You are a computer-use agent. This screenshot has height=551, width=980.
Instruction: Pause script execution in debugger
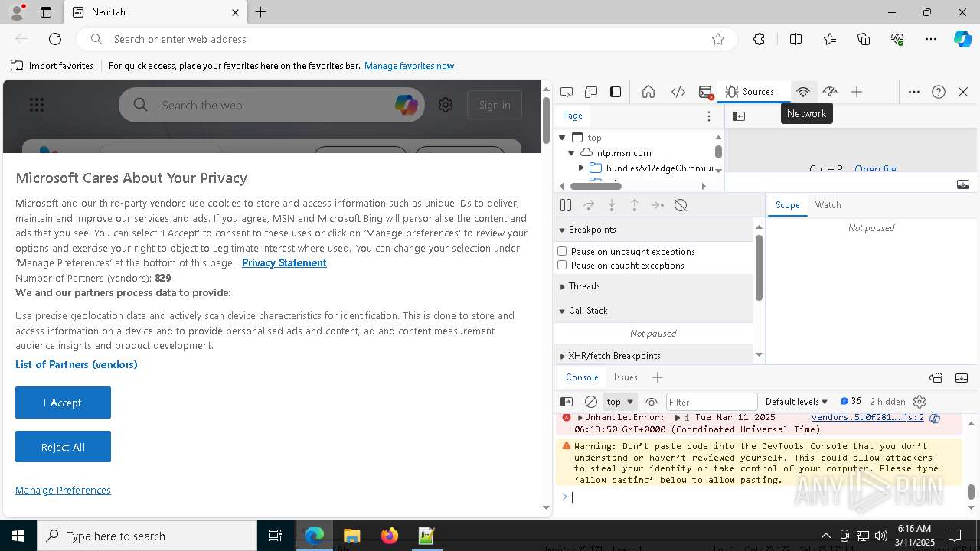[566, 205]
